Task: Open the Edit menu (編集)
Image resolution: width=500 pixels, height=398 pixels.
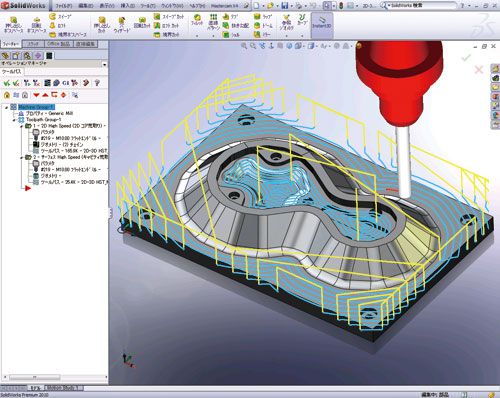Action: 86,6
